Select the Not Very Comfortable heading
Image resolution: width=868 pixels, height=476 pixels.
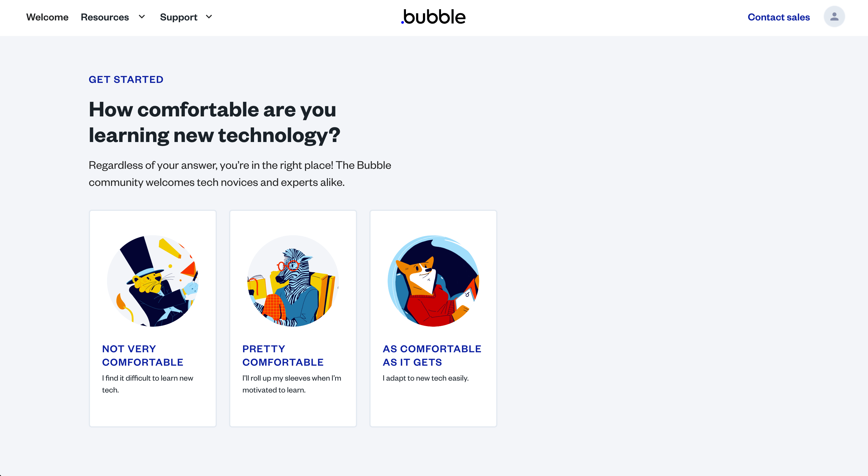click(x=142, y=356)
